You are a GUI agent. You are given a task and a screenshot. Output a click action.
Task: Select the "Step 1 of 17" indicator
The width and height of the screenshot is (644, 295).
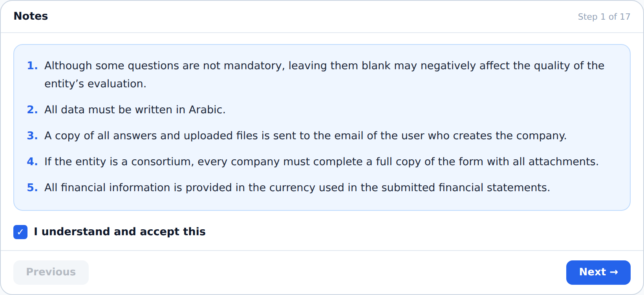pos(604,17)
